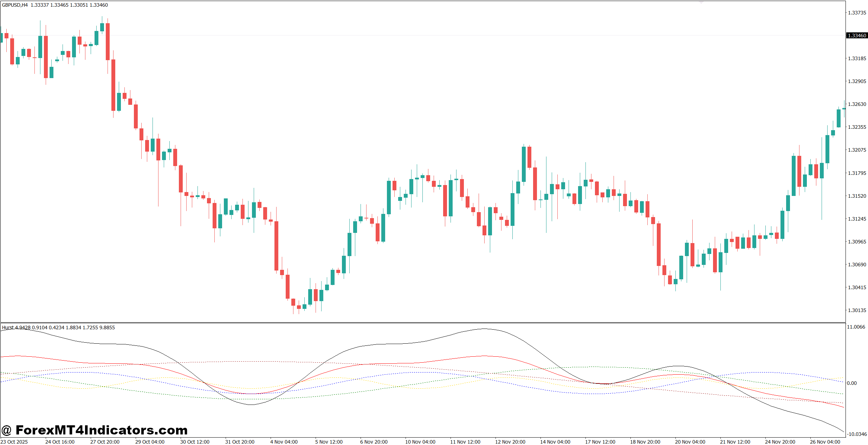Click the 1.30965 price axis label
Image resolution: width=868 pixels, height=445 pixels.
[x=857, y=242]
